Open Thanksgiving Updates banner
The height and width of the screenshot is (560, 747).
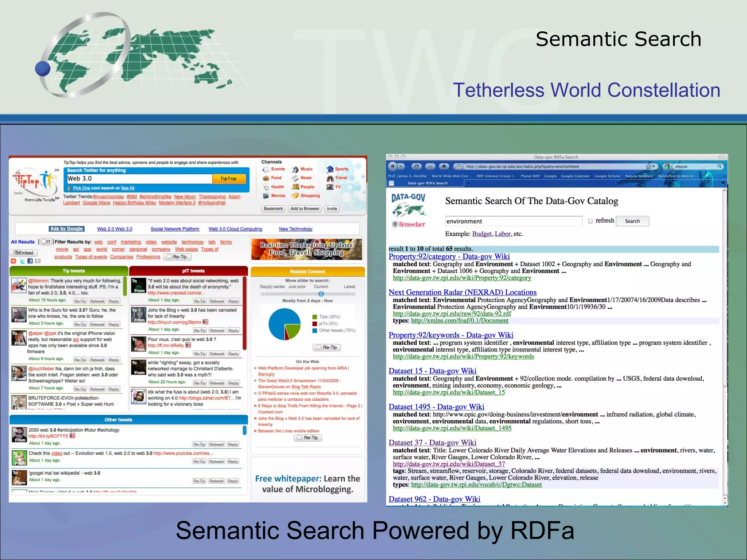(307, 249)
